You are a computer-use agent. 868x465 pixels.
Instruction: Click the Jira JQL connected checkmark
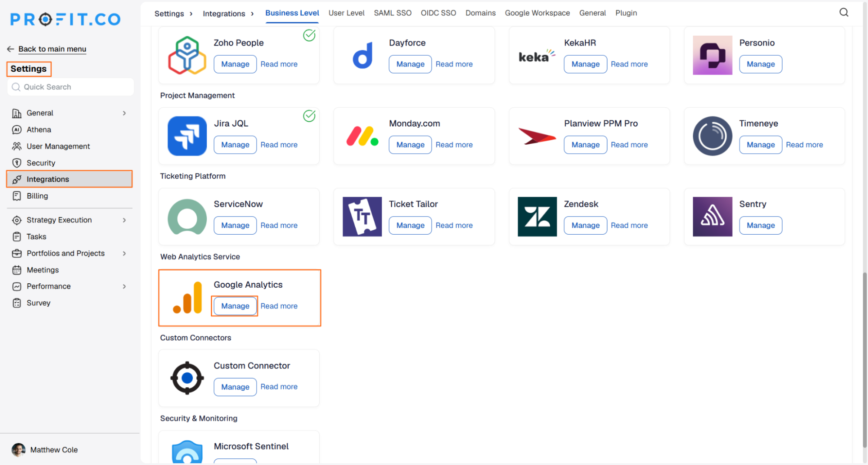(x=309, y=116)
